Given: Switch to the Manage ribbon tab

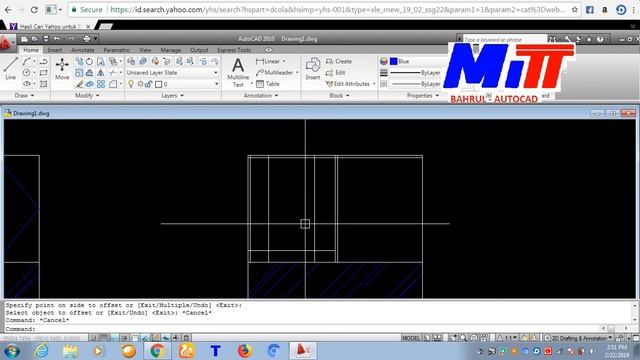Looking at the screenshot, I should click(x=171, y=50).
